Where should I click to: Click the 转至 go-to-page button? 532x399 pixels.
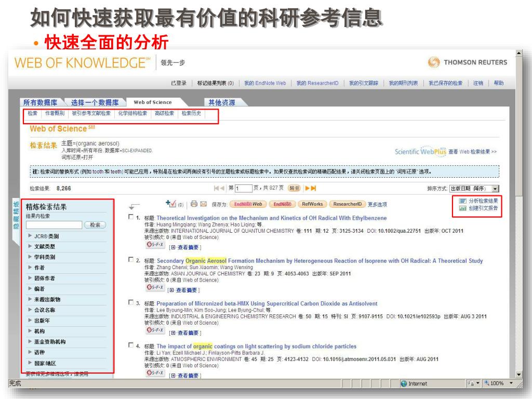(x=294, y=188)
